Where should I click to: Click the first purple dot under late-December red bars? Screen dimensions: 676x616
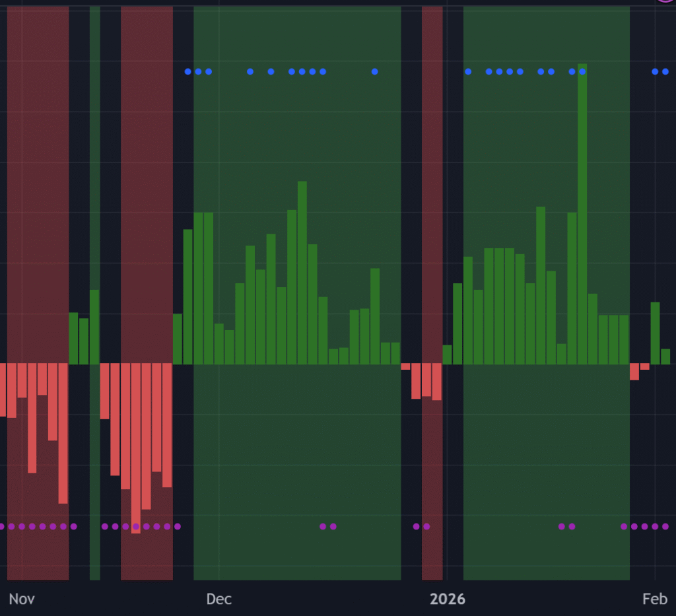coord(416,526)
